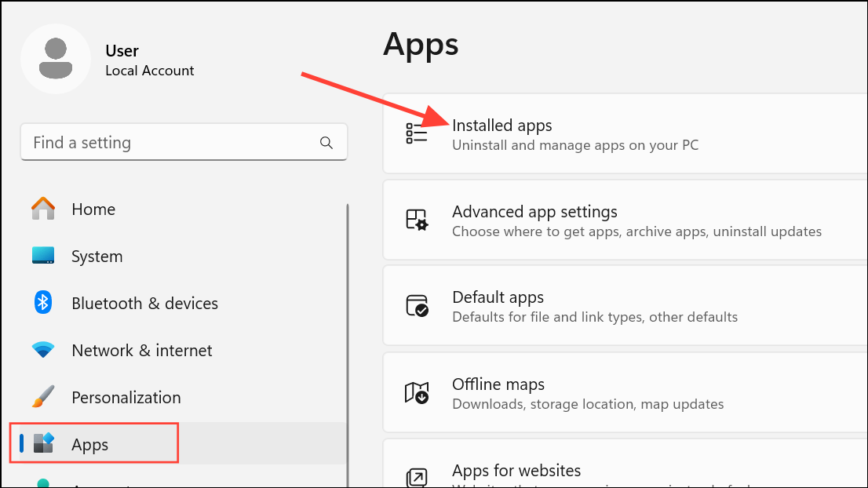Image resolution: width=868 pixels, height=488 pixels.
Task: Open Default apps
Action: pos(625,305)
